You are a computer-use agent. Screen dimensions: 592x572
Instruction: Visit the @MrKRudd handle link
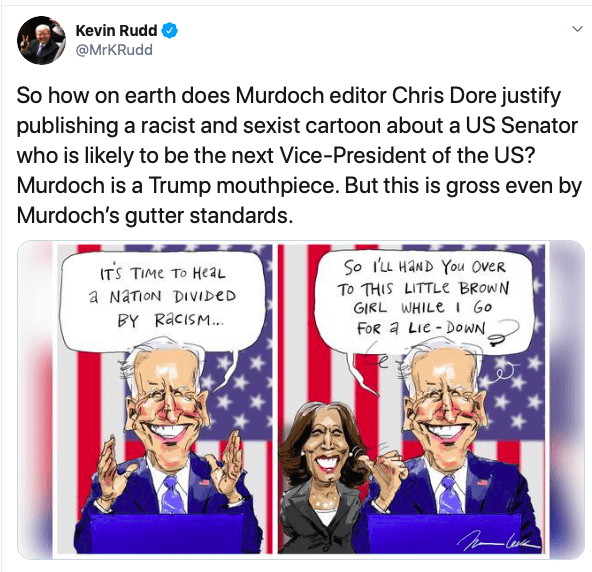(114, 50)
